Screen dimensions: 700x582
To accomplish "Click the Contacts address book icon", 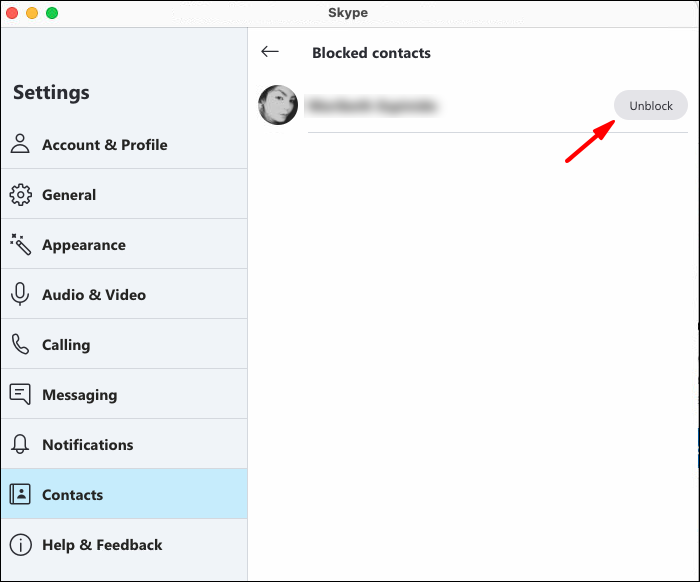I will [20, 494].
